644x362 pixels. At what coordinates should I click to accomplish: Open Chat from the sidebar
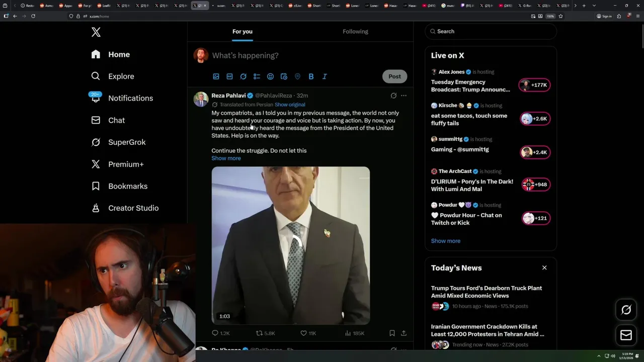(108, 120)
